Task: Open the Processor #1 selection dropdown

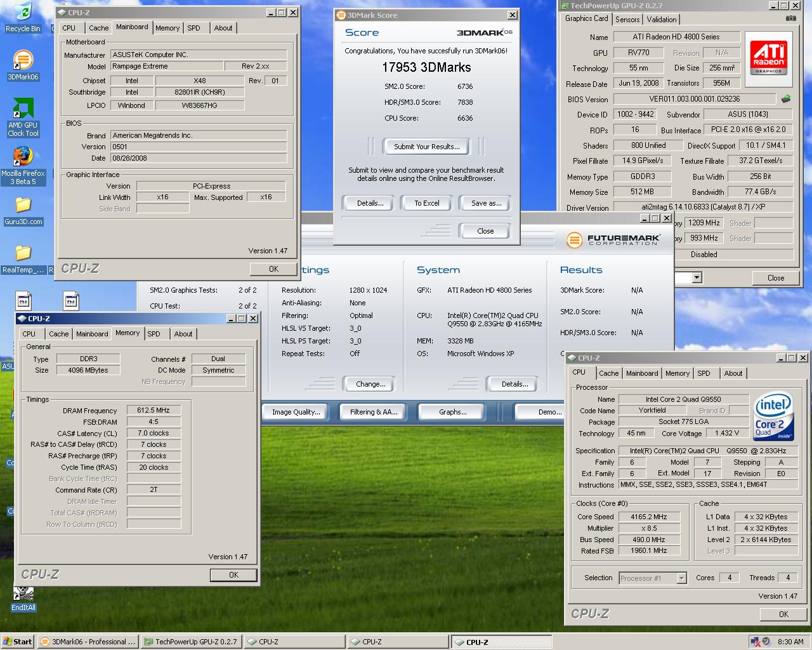Action: (x=653, y=578)
